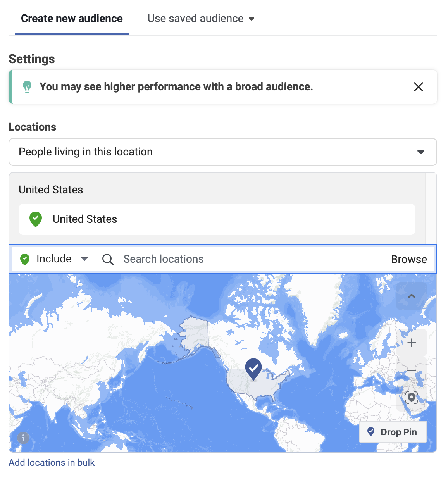448x479 pixels.
Task: Open the People living in this location dropdown
Action: 222,152
